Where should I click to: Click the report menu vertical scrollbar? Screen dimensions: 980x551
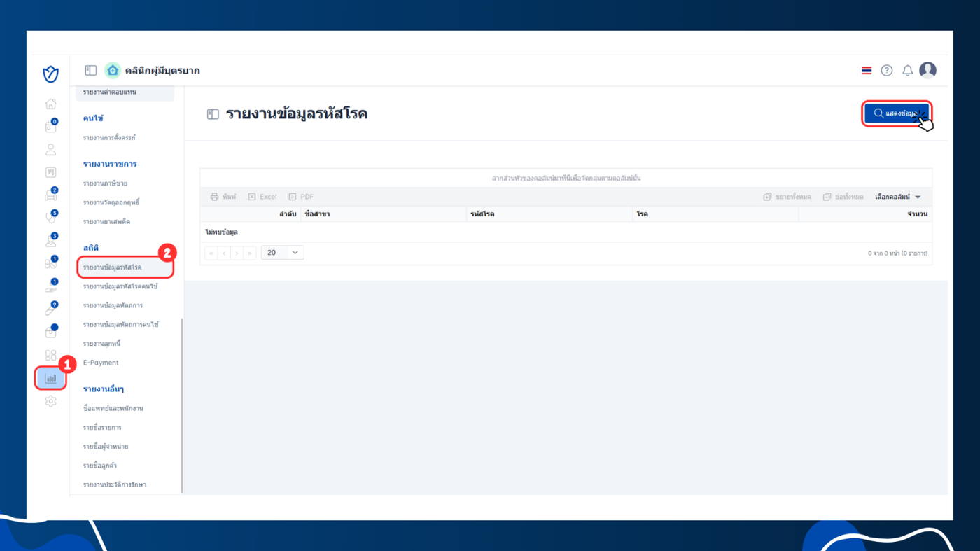click(182, 406)
